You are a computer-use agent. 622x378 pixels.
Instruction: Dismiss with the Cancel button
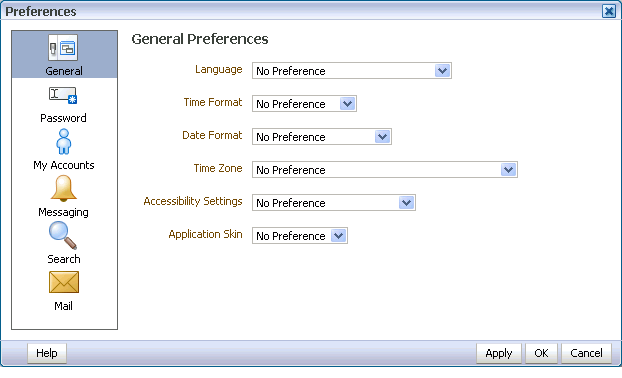tap(586, 353)
